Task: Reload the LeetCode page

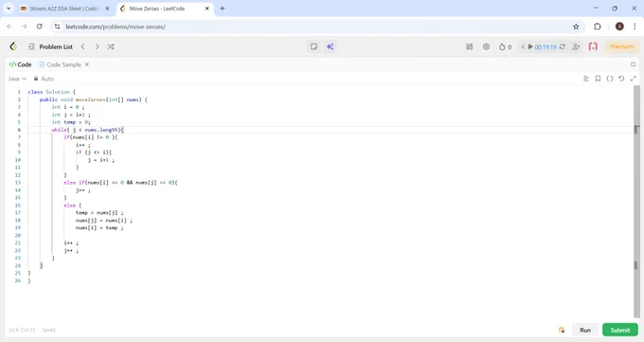Action: pos(40,27)
